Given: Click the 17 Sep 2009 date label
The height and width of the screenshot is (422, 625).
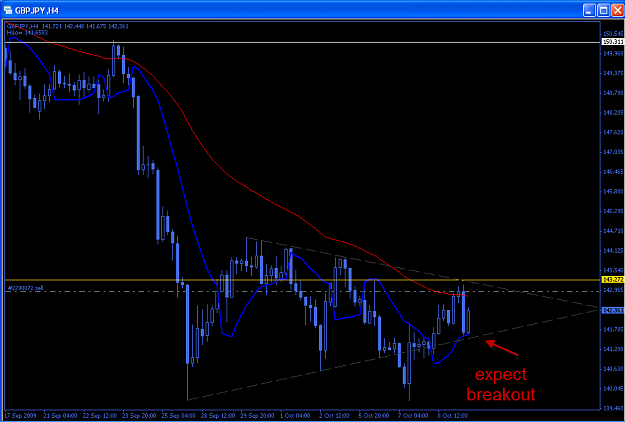Looking at the screenshot, I should [x=21, y=415].
